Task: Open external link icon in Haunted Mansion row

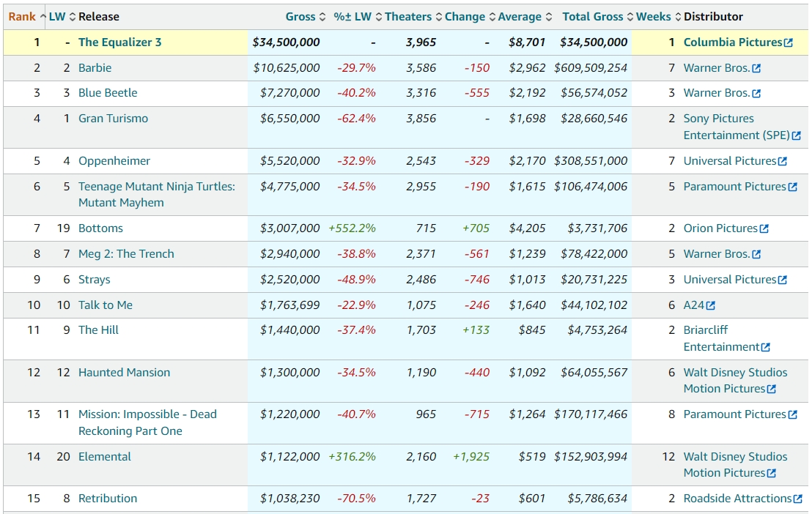Action: tap(771, 390)
